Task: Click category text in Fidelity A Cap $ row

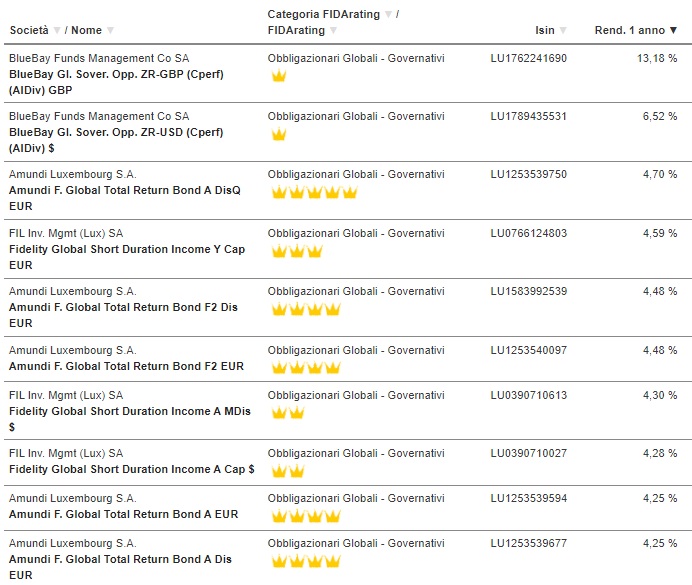Action: [x=356, y=453]
